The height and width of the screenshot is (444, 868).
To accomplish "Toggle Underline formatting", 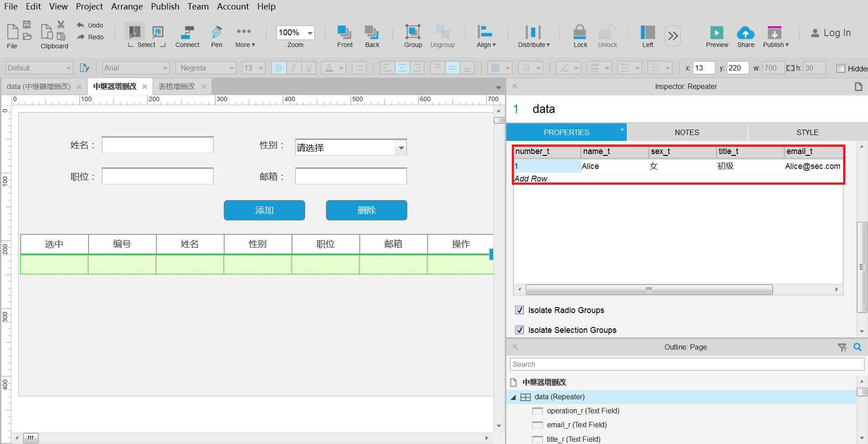I will (x=309, y=68).
